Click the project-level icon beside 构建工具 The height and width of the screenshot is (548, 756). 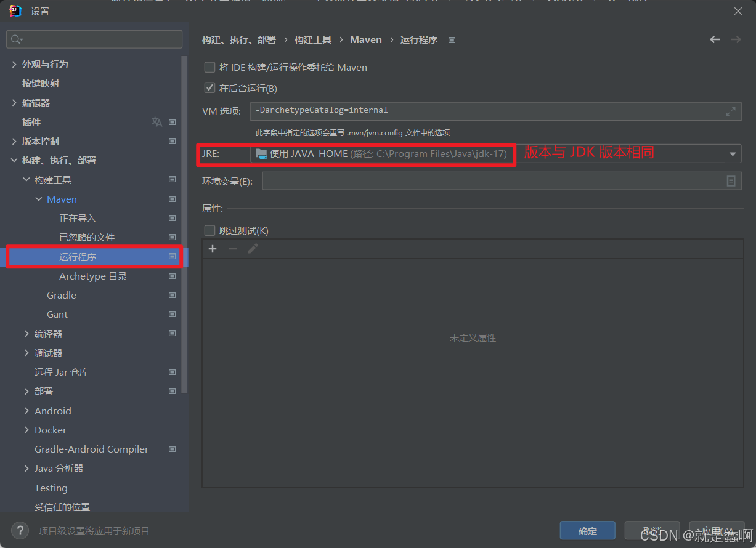173,180
